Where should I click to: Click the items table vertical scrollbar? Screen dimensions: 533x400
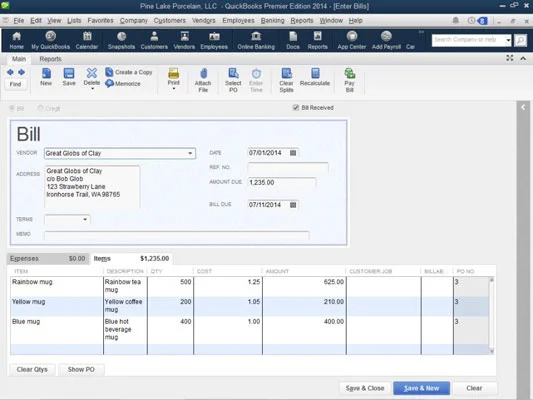(491, 315)
